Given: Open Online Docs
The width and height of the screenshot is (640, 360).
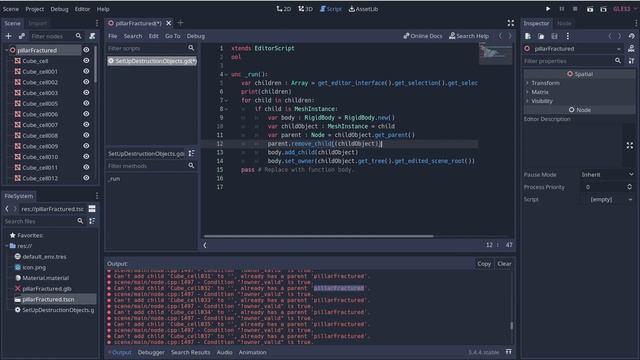Looking at the screenshot, I should pos(423,36).
